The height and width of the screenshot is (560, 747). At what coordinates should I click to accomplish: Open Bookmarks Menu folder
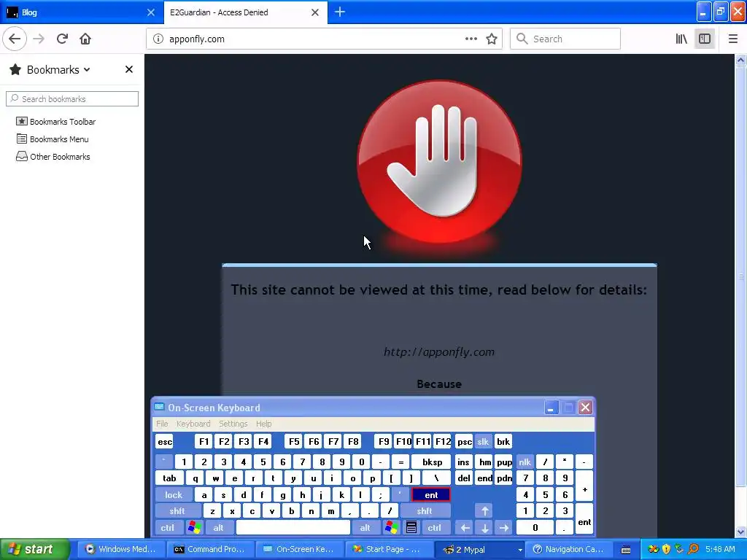[x=53, y=139]
